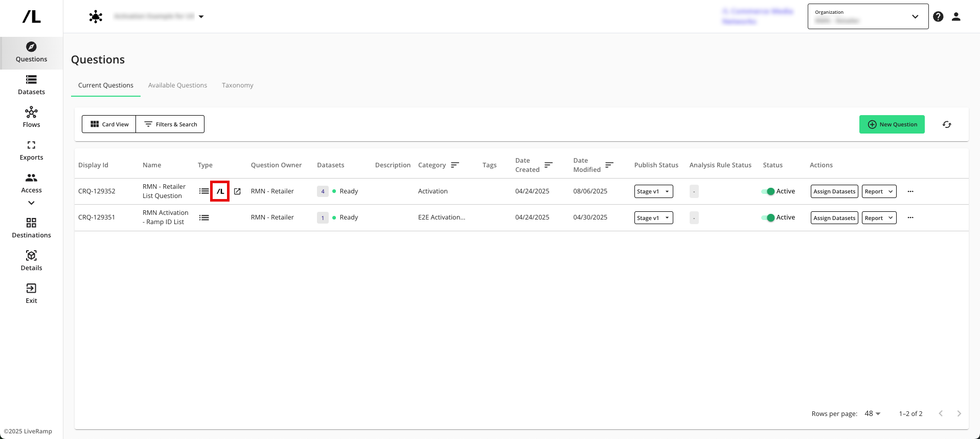
Task: Open Filters & Search panel
Action: [x=170, y=124]
